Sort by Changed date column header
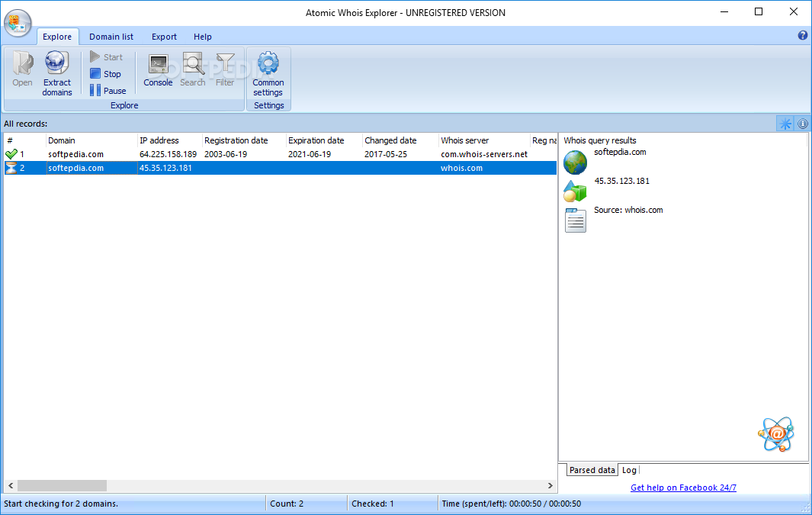Viewport: 812px width, 515px height. click(x=400, y=140)
